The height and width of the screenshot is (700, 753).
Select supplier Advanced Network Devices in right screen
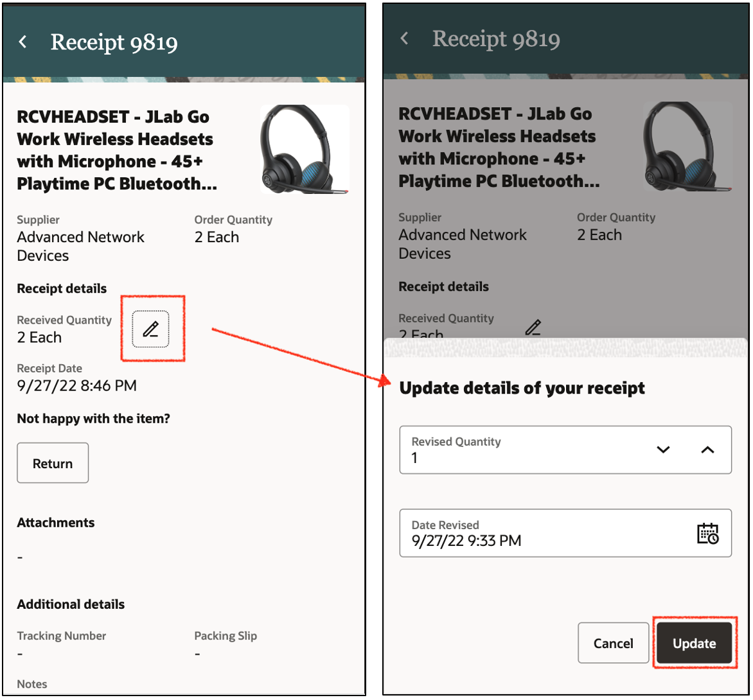(x=463, y=244)
